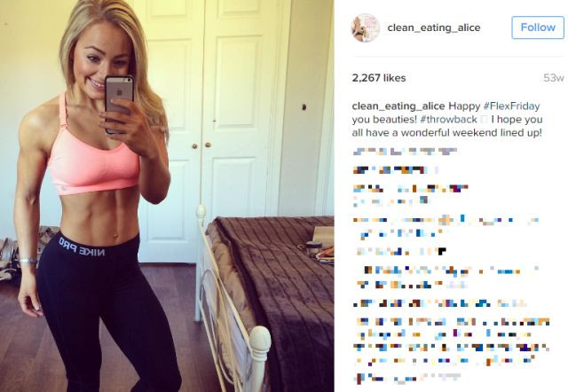This screenshot has height=392, width=568.
Task: Click the second pixelated single-line comment
Action: 395,169
